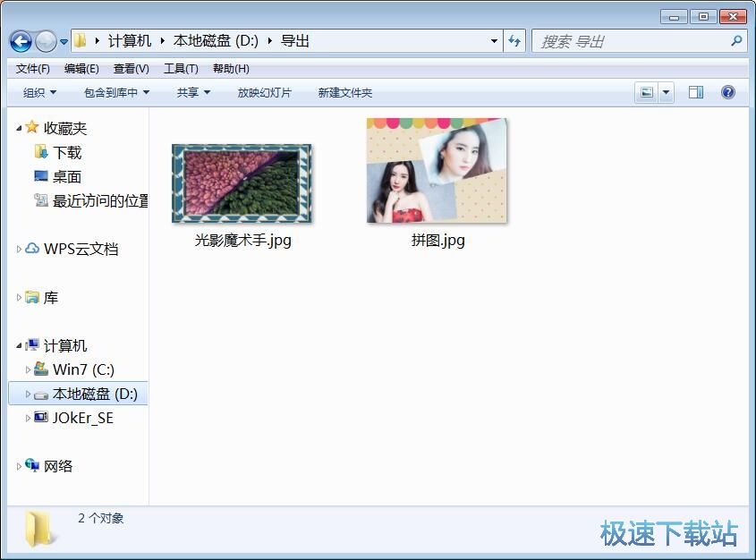Click the greyed Forward arrow button

pos(47,42)
